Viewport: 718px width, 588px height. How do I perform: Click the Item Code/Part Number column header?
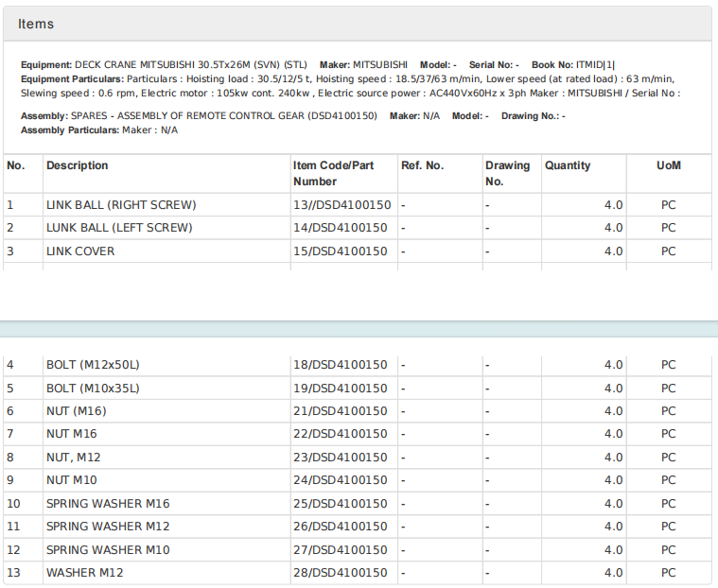click(x=333, y=173)
